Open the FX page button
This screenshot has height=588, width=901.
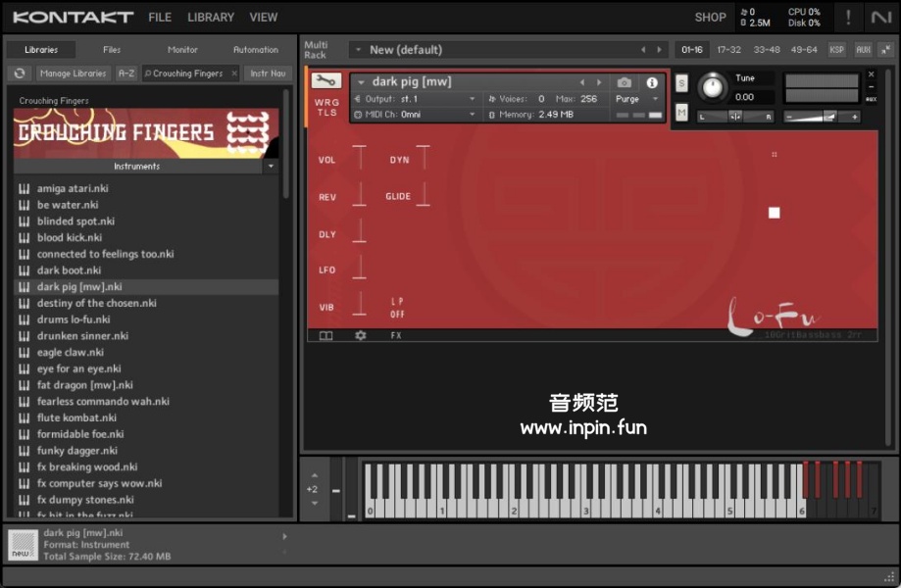click(396, 335)
